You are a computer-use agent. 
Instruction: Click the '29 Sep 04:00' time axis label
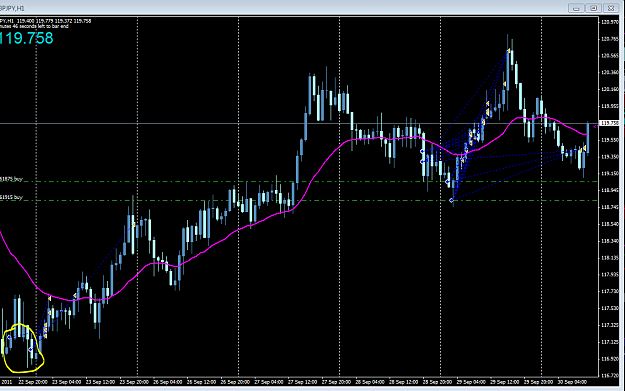pos(471,382)
